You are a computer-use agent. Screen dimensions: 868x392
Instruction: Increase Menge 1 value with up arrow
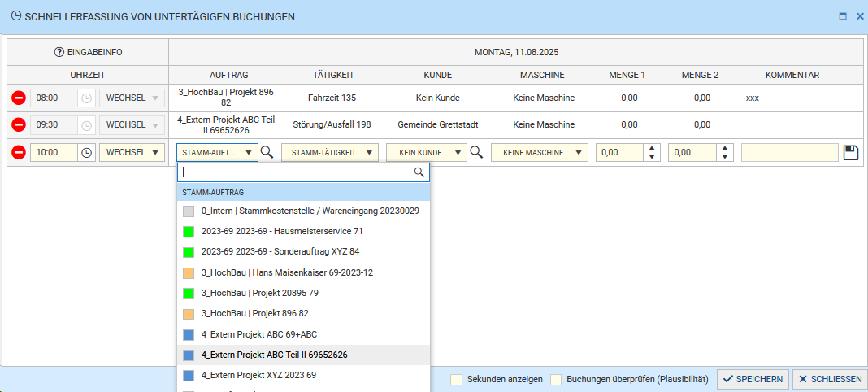[653, 148]
